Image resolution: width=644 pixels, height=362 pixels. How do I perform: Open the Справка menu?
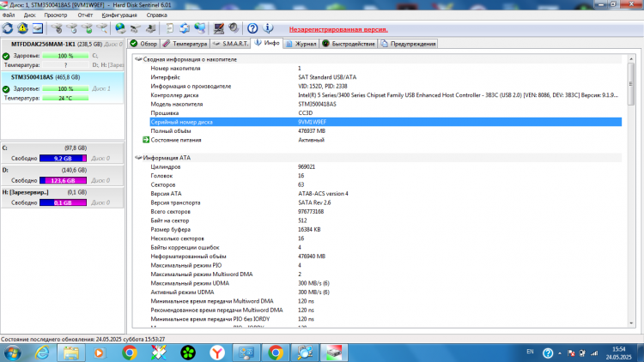click(x=157, y=15)
